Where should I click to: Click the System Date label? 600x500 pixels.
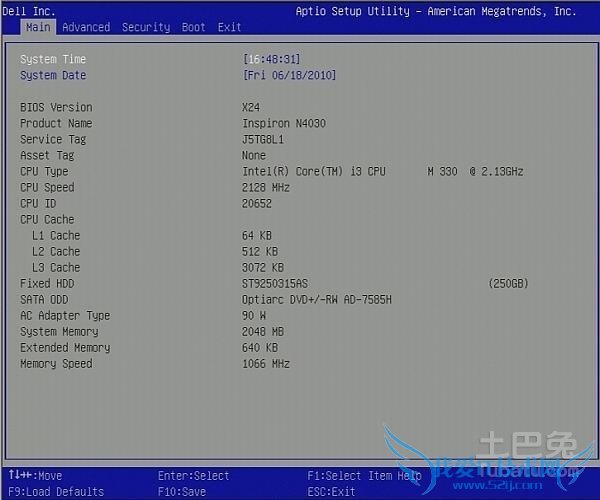point(53,75)
